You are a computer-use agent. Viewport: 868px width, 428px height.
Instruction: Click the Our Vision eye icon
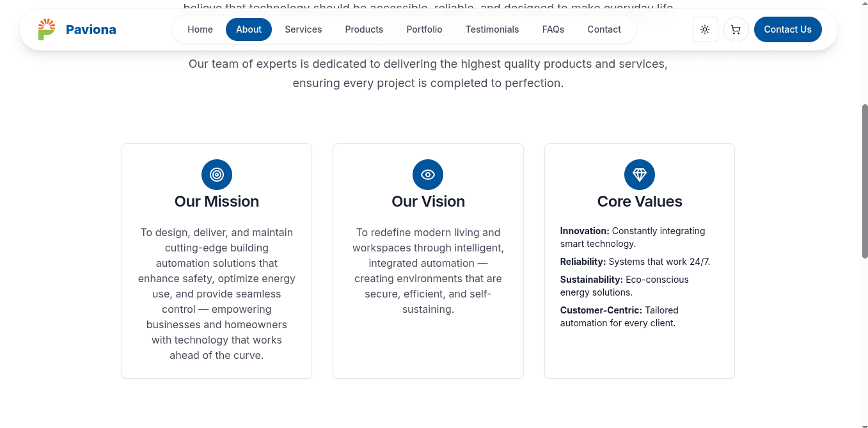(x=428, y=175)
